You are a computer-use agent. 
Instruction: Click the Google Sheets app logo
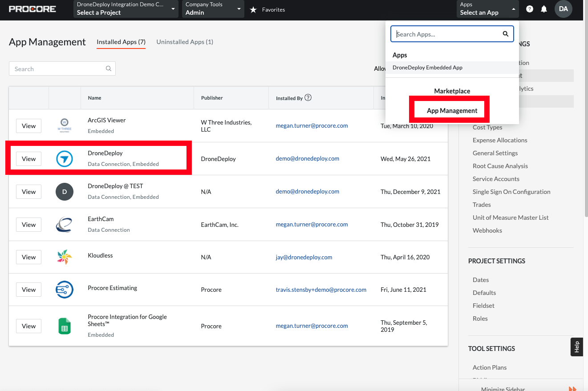[65, 326]
